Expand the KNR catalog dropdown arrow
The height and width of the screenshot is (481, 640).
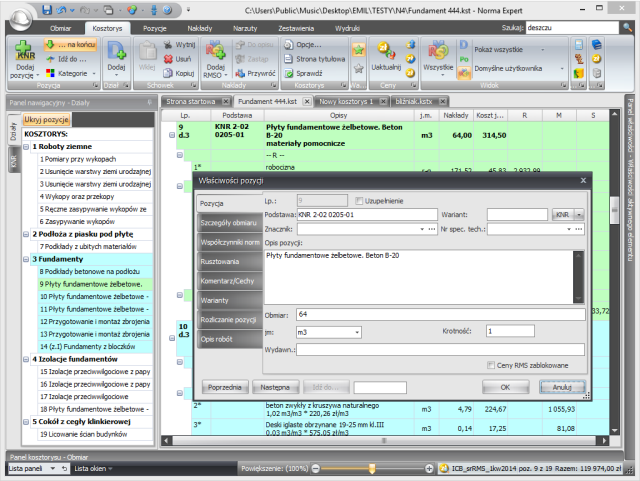pos(578,215)
